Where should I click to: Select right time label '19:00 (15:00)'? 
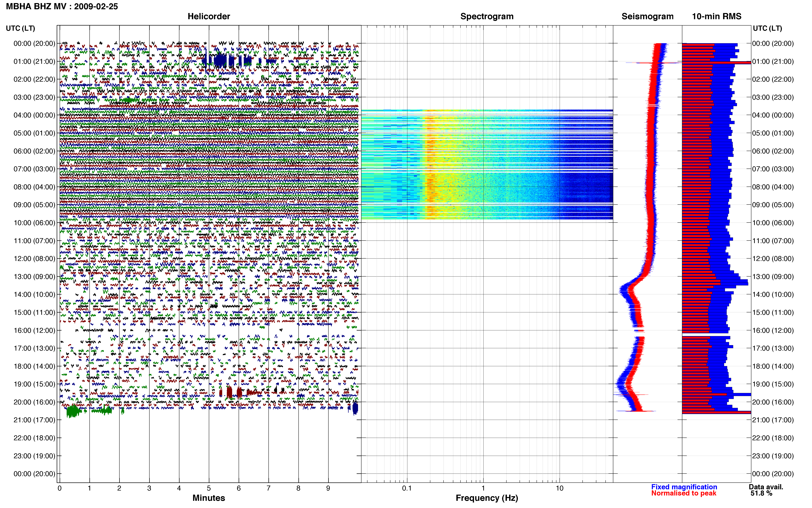click(x=773, y=384)
